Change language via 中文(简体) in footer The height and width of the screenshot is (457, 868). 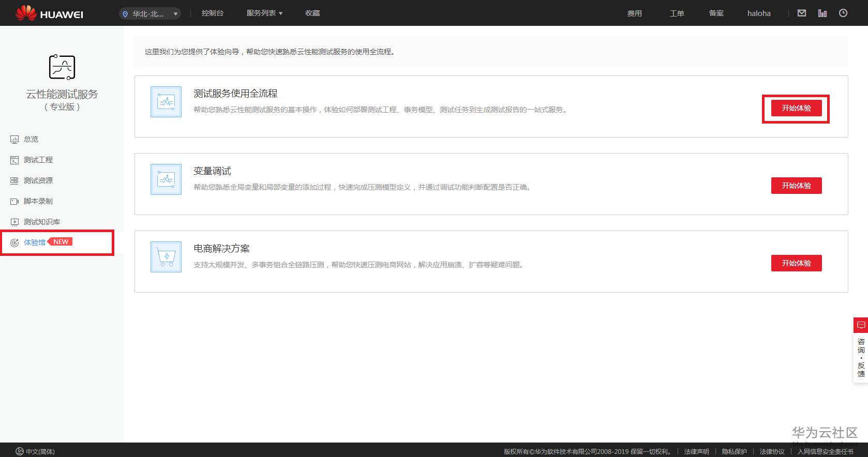[35, 451]
